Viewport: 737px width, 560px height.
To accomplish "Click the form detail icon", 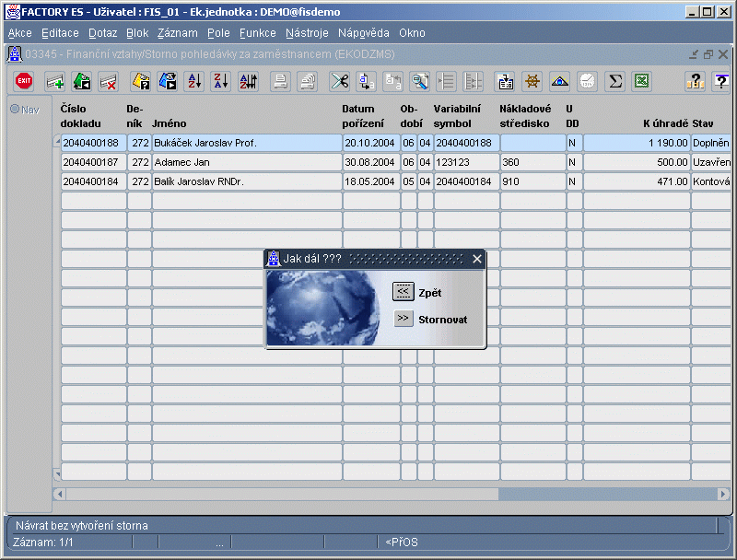I will click(x=505, y=81).
